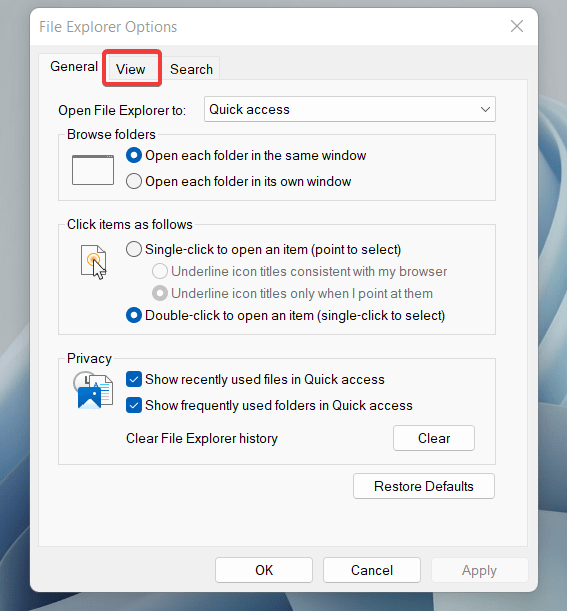Click the Clear history button
Viewport: 567px width, 611px height.
(x=434, y=438)
